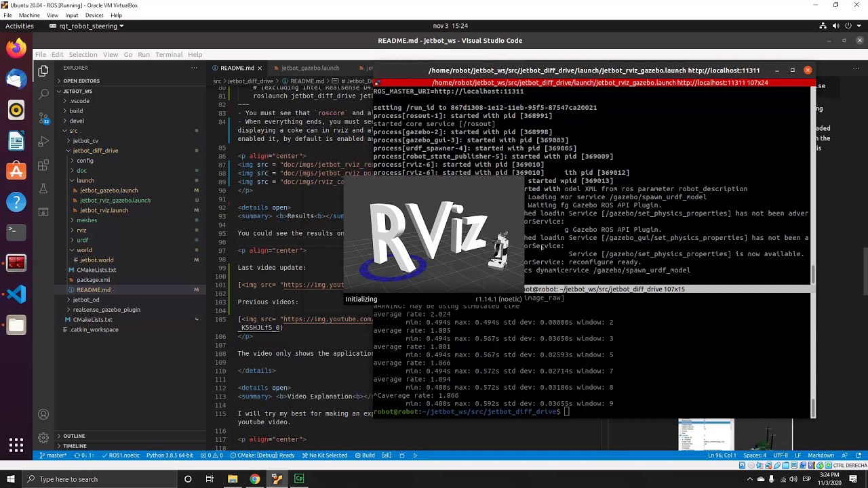Open the Search view in activity bar
This screenshot has height=488, width=868.
(x=43, y=94)
